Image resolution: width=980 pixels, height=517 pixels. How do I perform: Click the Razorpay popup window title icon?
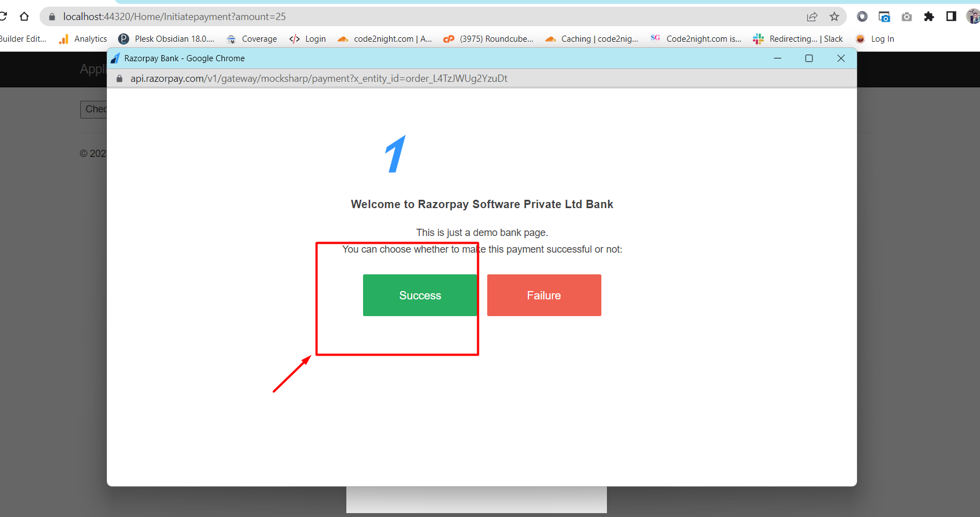[x=115, y=58]
